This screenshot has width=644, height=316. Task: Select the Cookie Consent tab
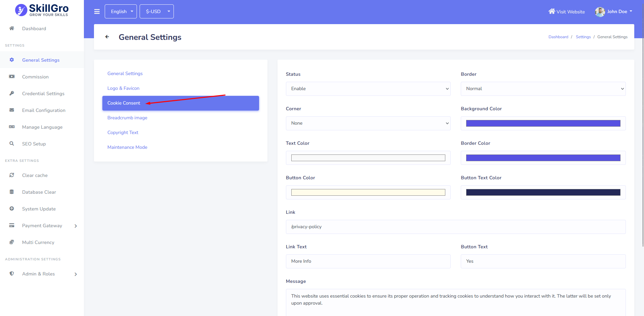tap(181, 103)
